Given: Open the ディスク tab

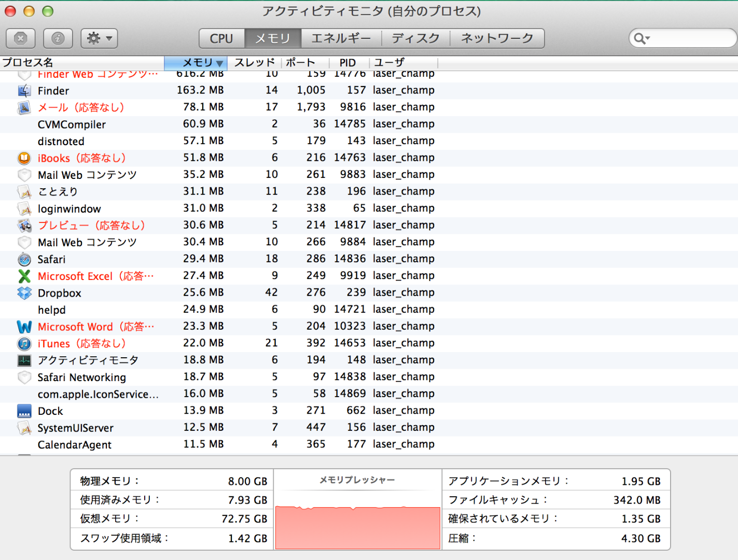Looking at the screenshot, I should 415,38.
